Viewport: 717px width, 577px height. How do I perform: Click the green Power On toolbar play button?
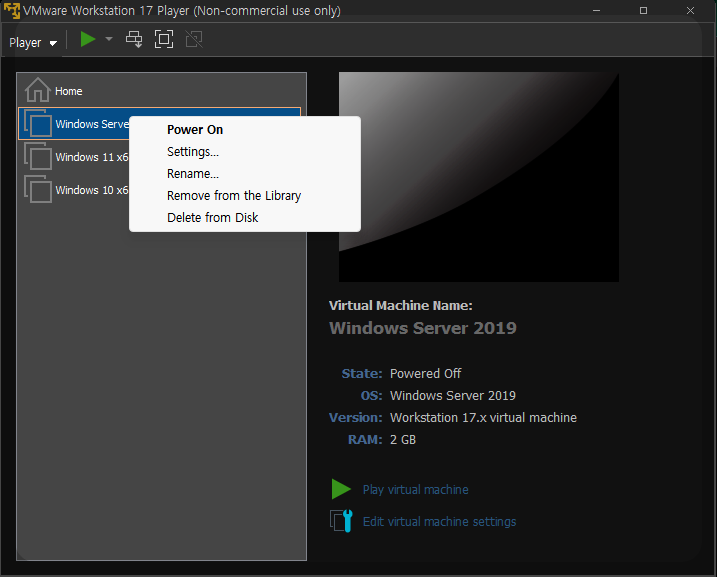(87, 39)
